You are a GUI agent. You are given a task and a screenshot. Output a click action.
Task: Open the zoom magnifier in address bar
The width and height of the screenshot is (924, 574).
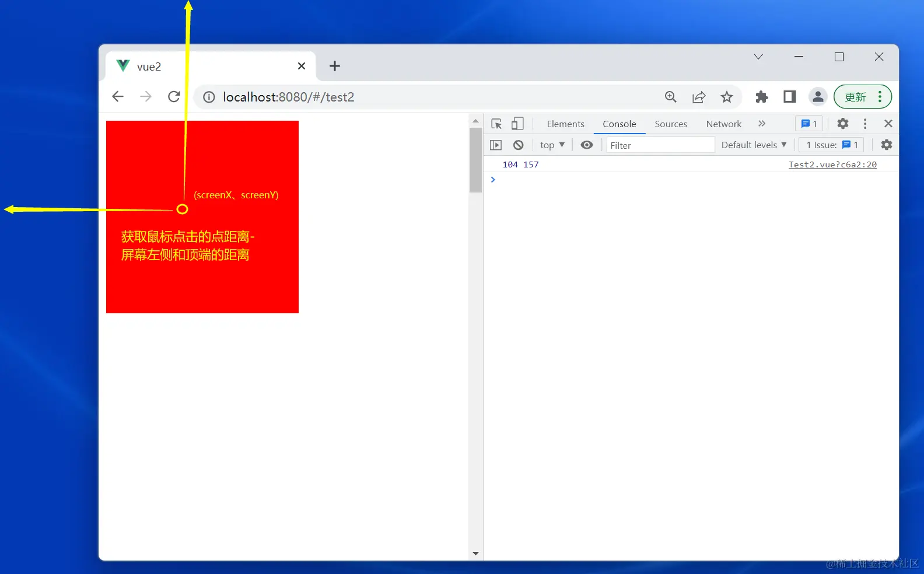pyautogui.click(x=671, y=97)
